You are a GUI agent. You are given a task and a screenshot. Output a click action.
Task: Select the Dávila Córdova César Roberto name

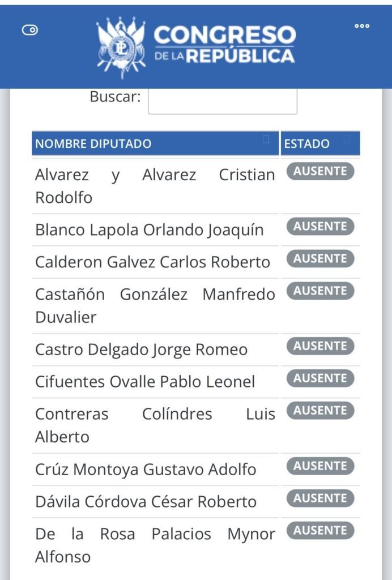coord(146,501)
